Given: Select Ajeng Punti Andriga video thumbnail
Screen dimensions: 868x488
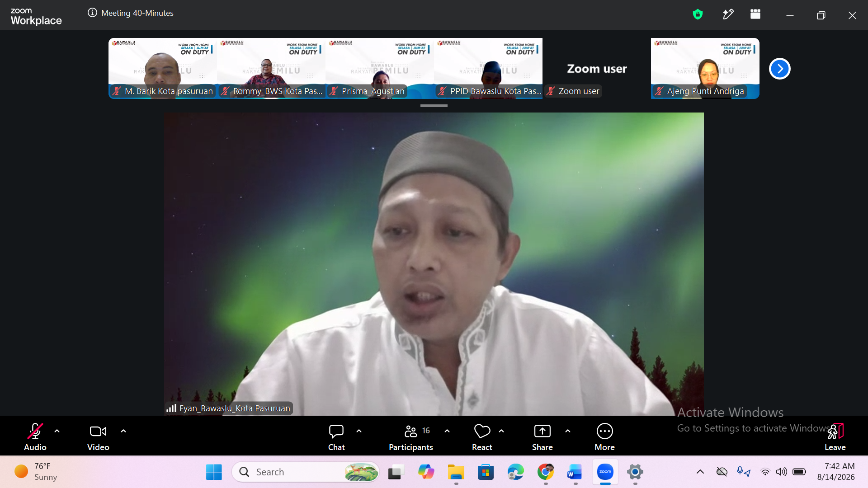Looking at the screenshot, I should (705, 68).
